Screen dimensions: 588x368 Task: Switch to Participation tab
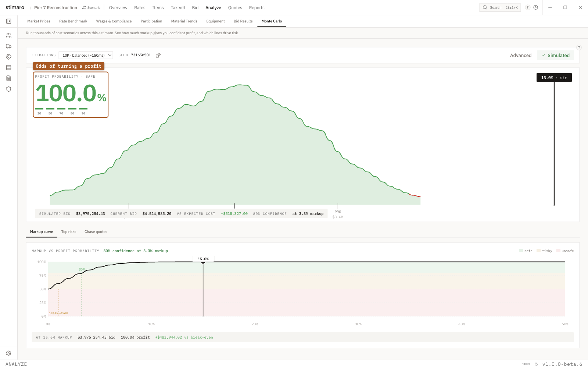tap(151, 21)
